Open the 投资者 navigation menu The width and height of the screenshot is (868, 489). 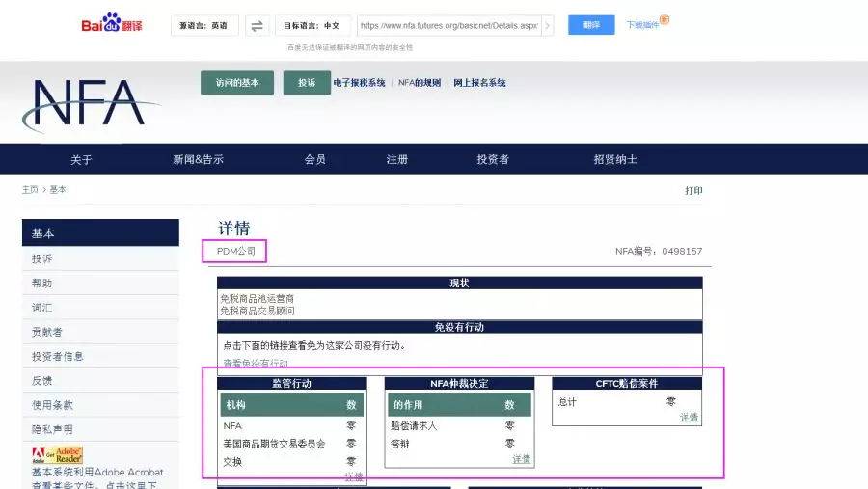[493, 159]
